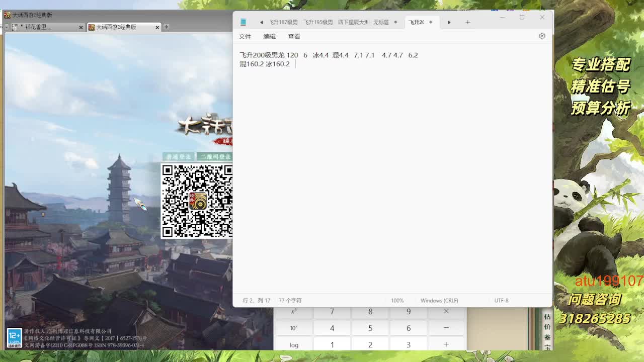This screenshot has height=362, width=644.
Task: Select 普通登录 login mode in game
Action: (x=178, y=156)
